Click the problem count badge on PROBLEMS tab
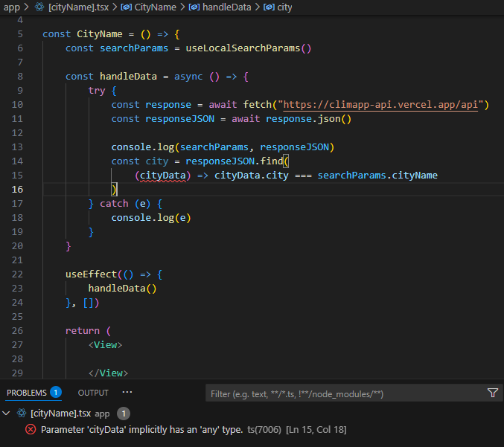The image size is (504, 447). point(56,393)
